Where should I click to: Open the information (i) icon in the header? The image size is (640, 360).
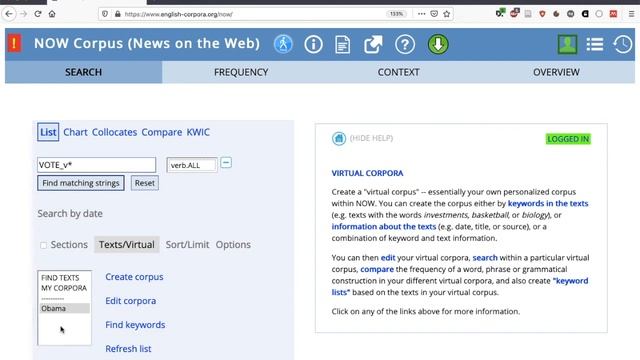click(x=313, y=44)
